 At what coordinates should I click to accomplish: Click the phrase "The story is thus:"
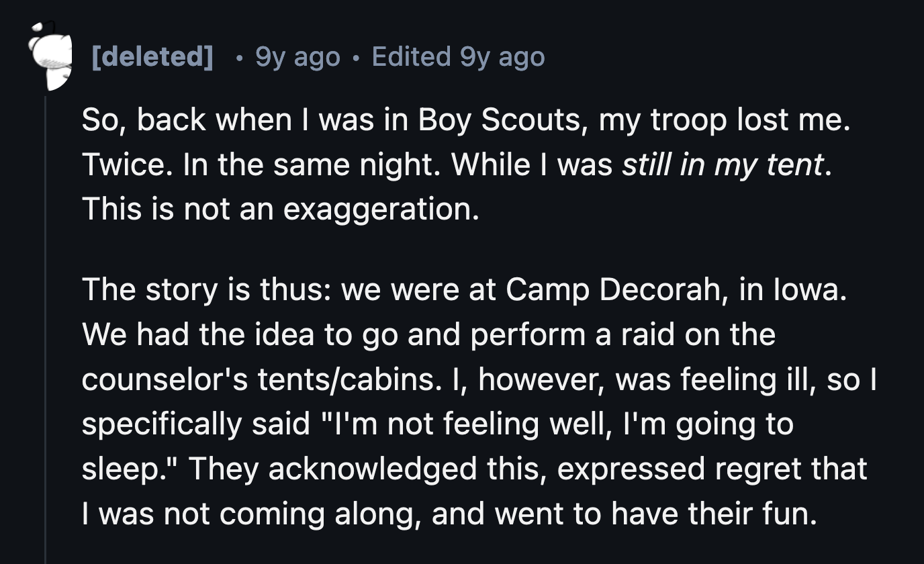point(207,290)
